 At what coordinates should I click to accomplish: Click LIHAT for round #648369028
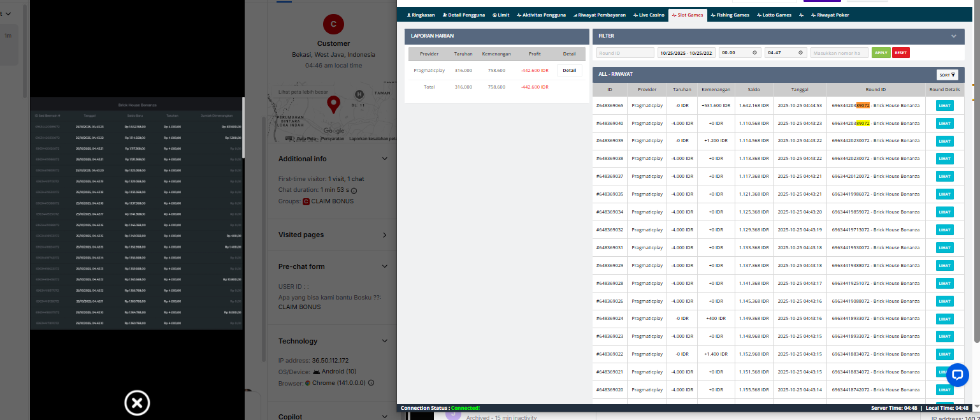(944, 284)
